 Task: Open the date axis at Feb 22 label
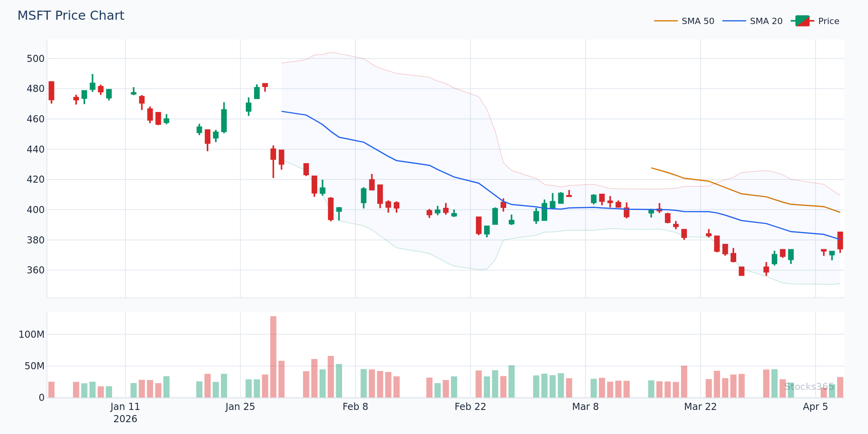click(x=470, y=406)
